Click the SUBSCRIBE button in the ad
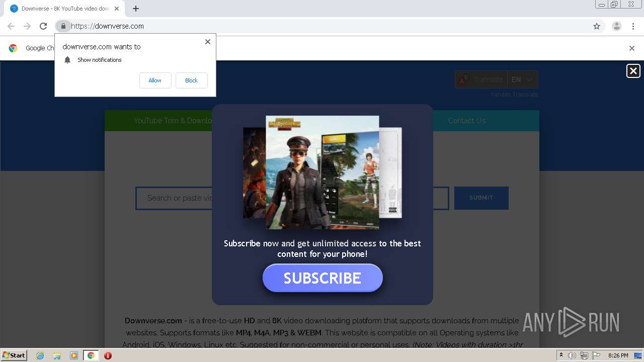 pos(323,278)
